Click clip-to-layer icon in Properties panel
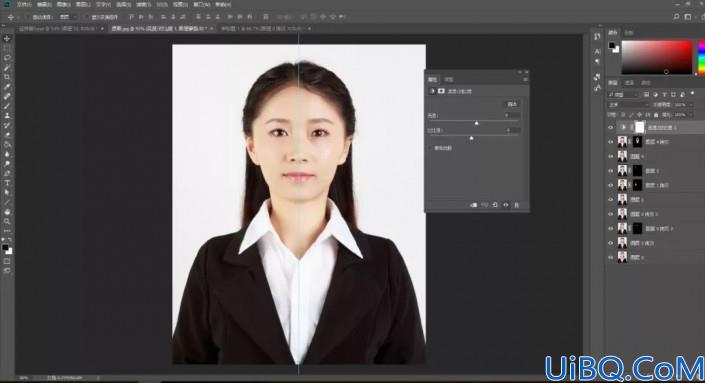705x383 pixels. click(x=473, y=205)
